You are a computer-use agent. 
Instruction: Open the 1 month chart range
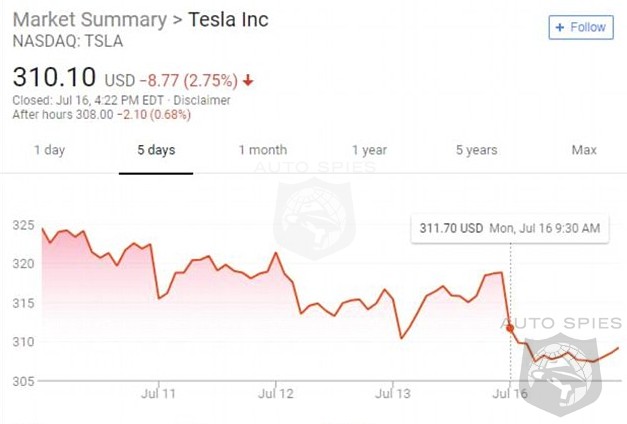[262, 150]
